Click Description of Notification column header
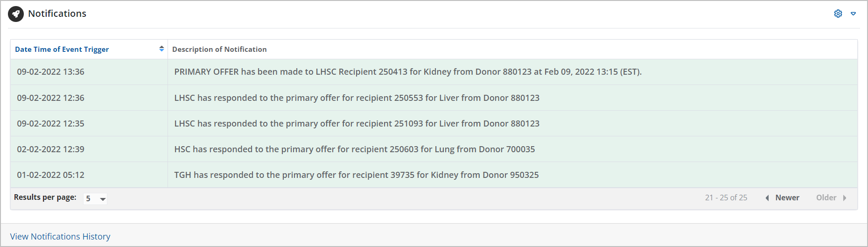The width and height of the screenshot is (868, 247). tap(219, 49)
